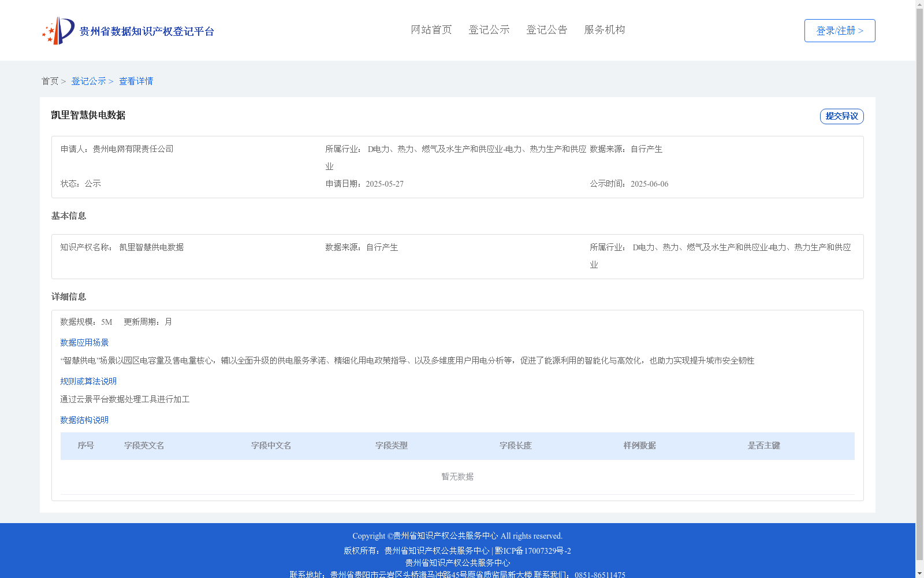Click the vertical page scrollbar
Viewport: 924px width, 578px height.
tap(919, 285)
